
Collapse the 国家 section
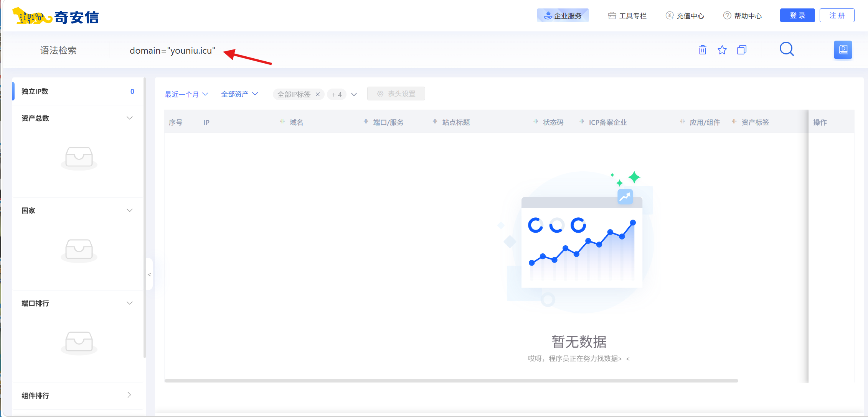pyautogui.click(x=130, y=210)
